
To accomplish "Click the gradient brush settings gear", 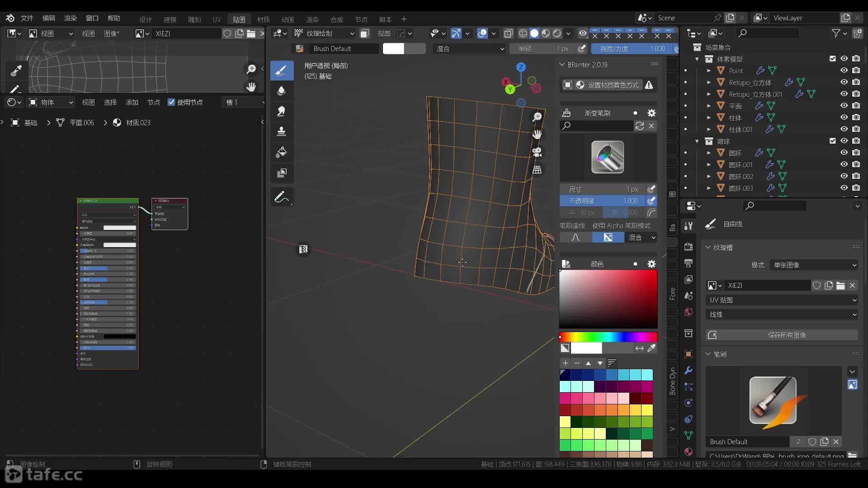I will click(x=651, y=113).
